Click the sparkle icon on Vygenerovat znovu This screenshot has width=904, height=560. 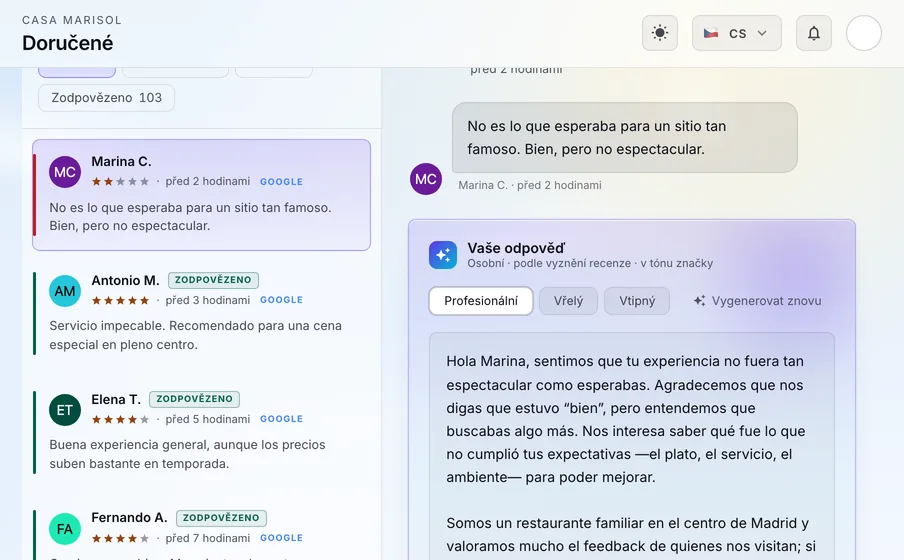click(x=699, y=300)
